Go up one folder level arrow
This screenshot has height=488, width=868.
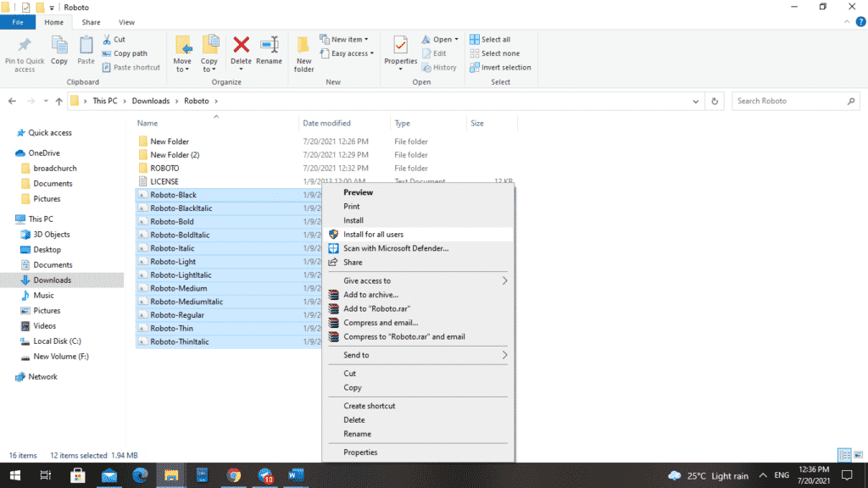click(58, 102)
